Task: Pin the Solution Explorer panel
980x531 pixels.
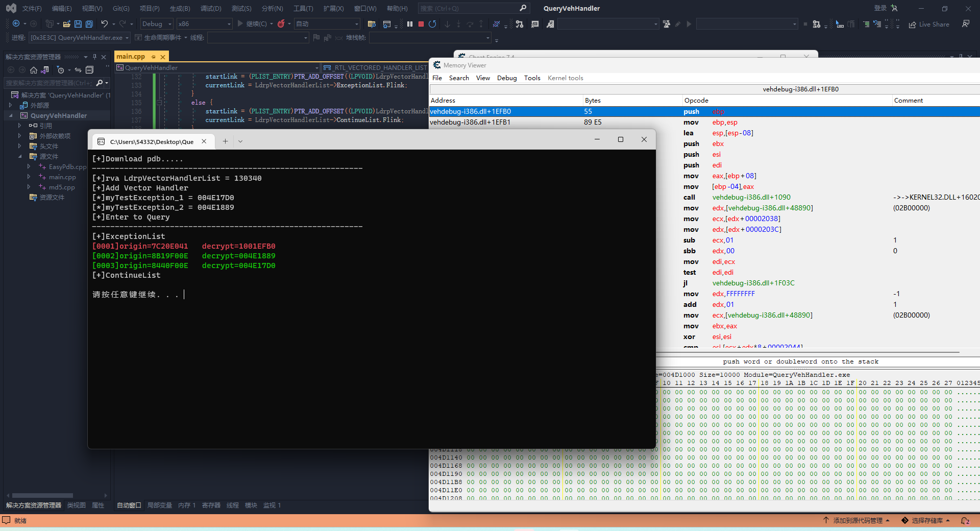Action: (x=94, y=57)
